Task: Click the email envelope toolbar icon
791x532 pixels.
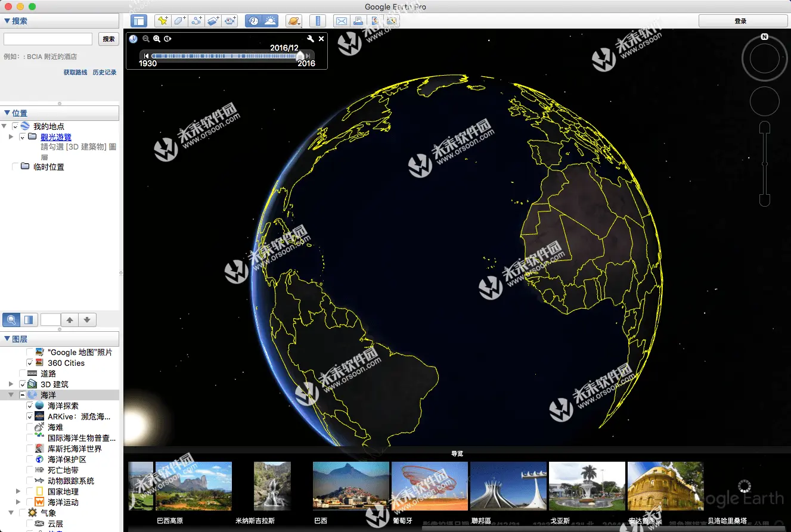Action: [x=342, y=21]
